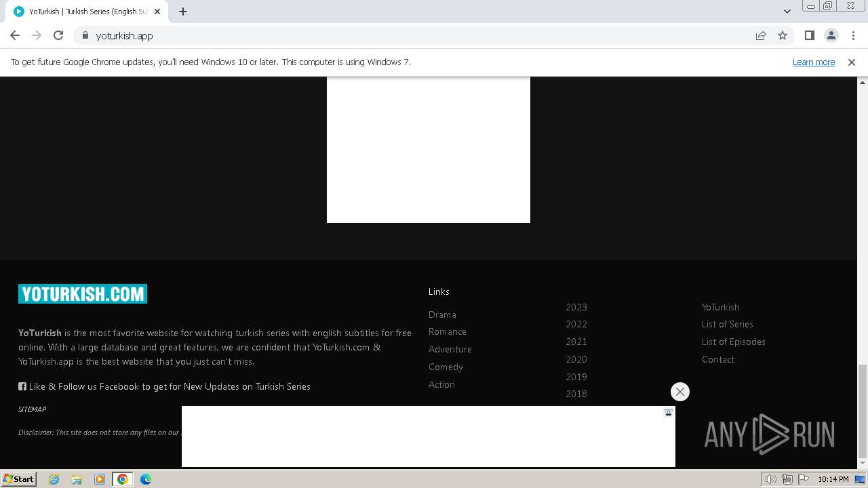Open the Romance genre link
The width and height of the screenshot is (868, 488).
(x=448, y=331)
